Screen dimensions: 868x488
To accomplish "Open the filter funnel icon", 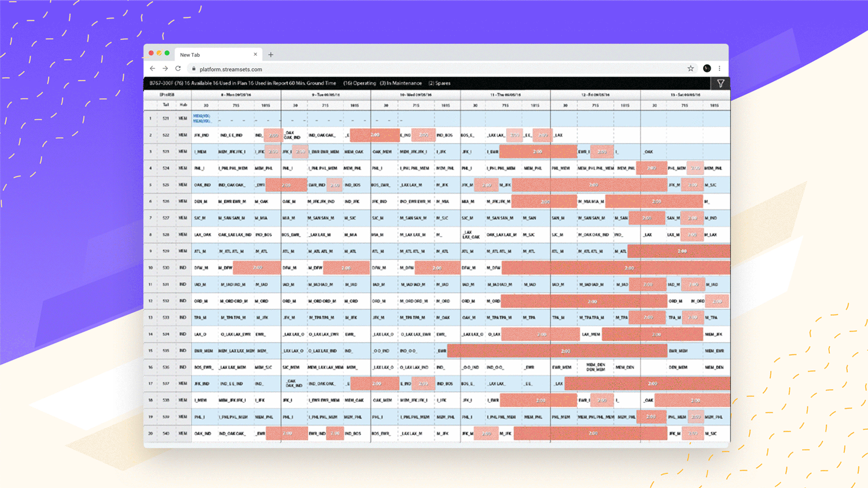I will click(720, 83).
